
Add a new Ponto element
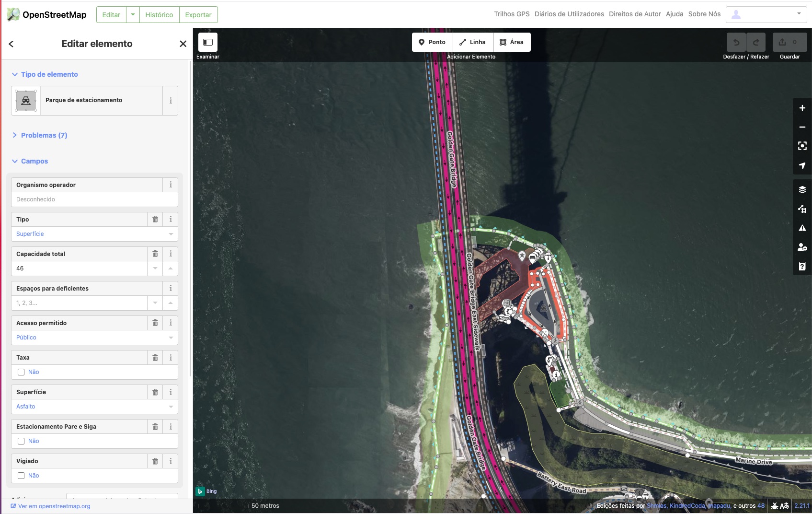coord(432,42)
